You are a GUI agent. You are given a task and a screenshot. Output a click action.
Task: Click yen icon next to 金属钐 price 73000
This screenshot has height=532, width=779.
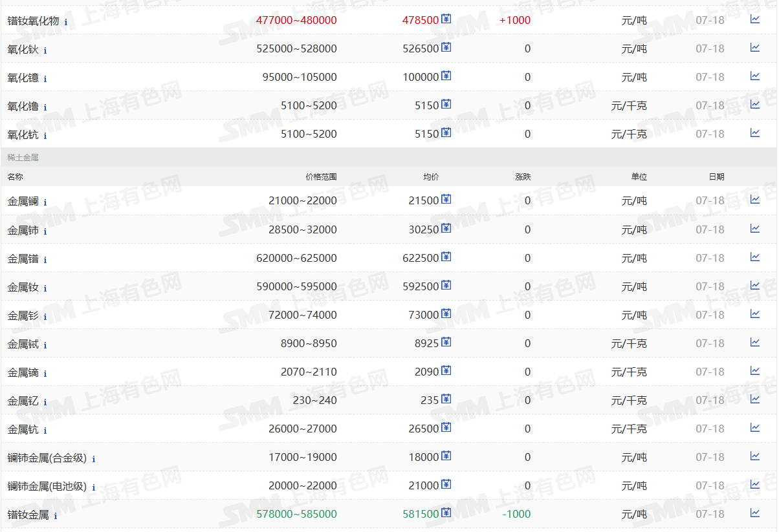446,314
